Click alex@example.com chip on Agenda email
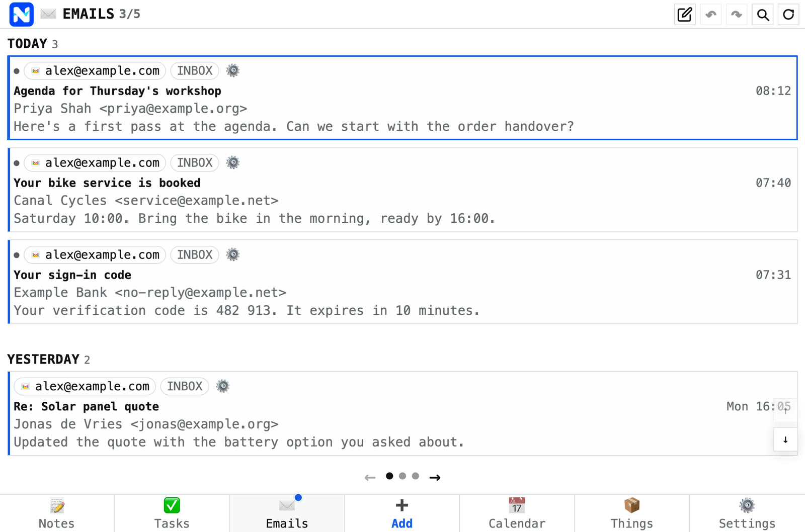 (95, 71)
